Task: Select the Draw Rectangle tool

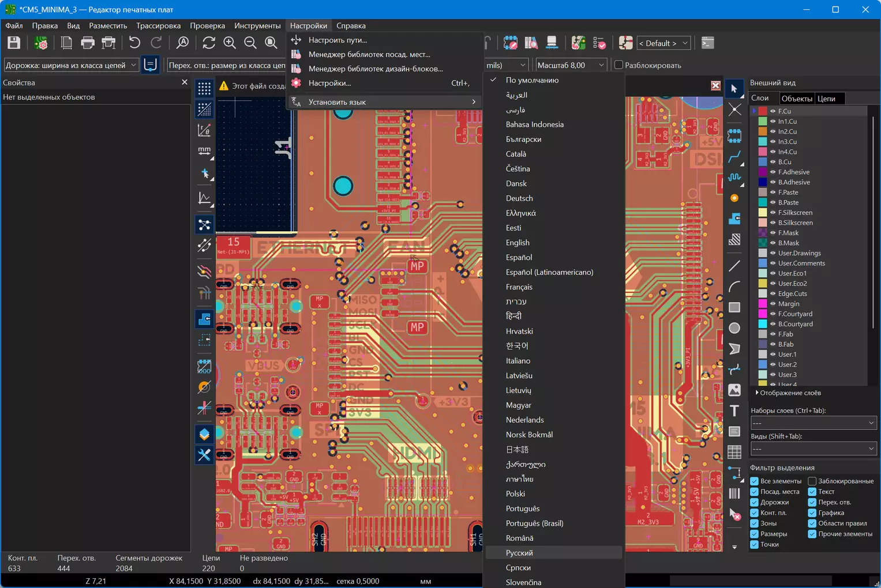Action: click(x=734, y=307)
